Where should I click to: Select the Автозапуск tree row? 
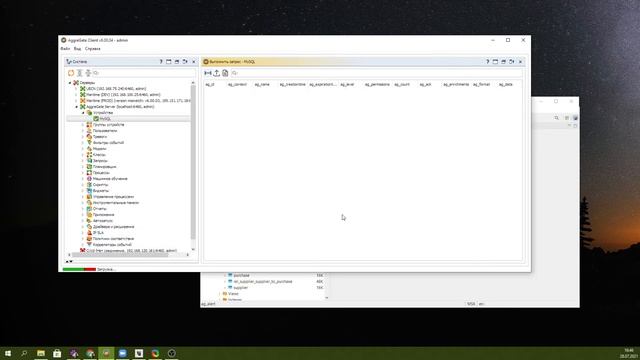100,220
